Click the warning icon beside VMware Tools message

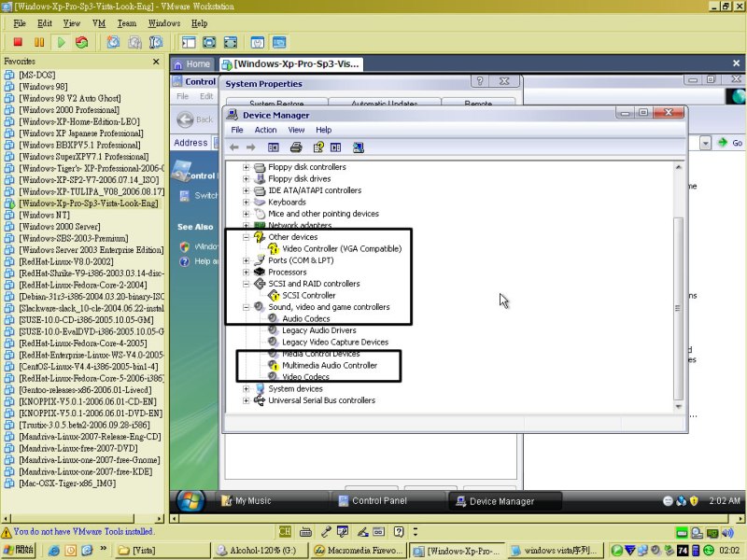(x=7, y=532)
